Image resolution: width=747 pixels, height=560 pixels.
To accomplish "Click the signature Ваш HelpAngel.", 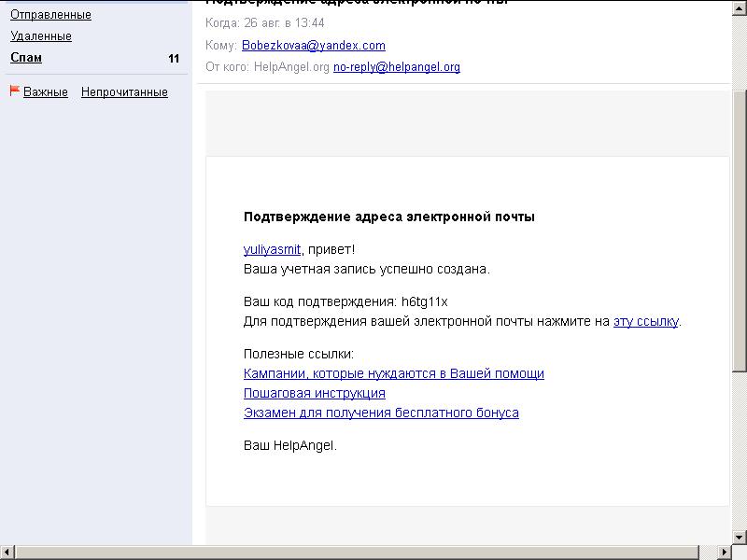I will [x=290, y=446].
